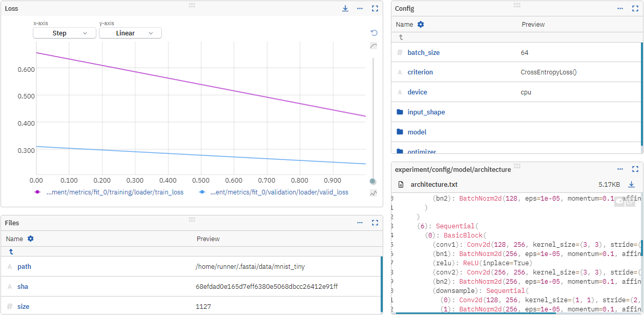
Task: Open the x-axis Step dropdown
Action: point(64,32)
